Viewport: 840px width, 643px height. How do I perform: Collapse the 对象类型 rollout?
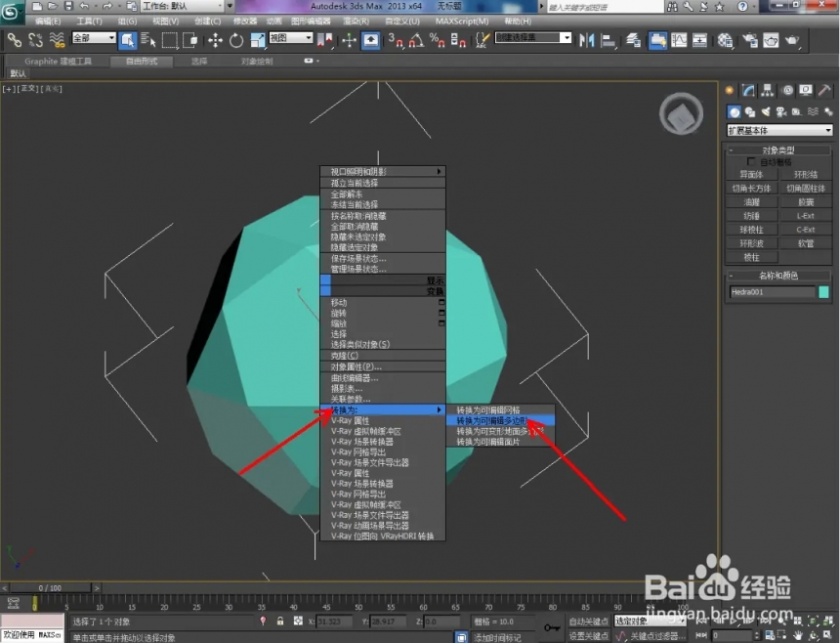(x=778, y=150)
